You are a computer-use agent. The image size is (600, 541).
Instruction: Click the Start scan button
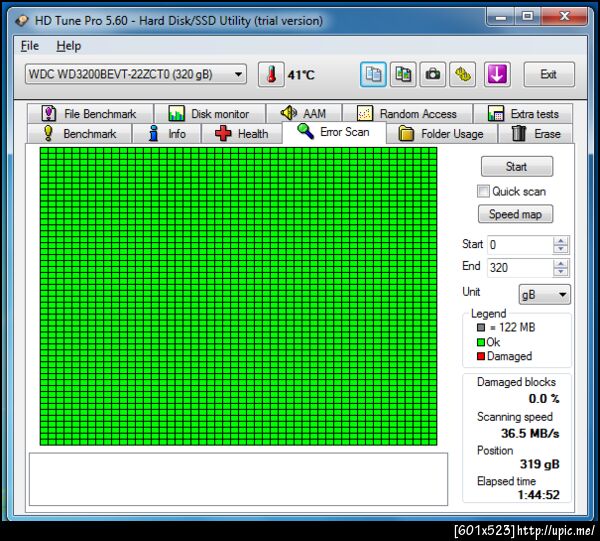[517, 166]
